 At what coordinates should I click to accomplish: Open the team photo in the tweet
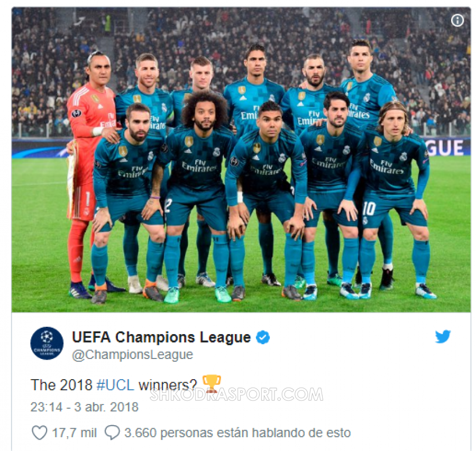coord(241,160)
